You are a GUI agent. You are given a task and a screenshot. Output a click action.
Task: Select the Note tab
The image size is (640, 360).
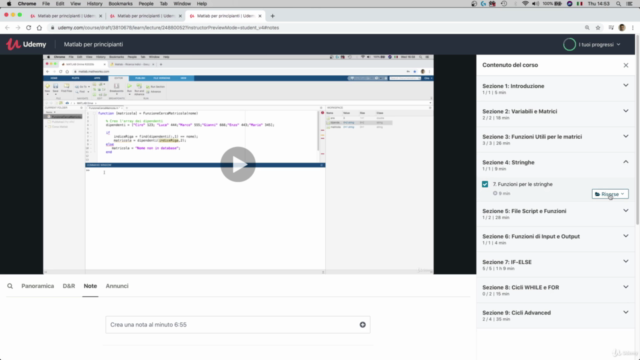coord(90,286)
